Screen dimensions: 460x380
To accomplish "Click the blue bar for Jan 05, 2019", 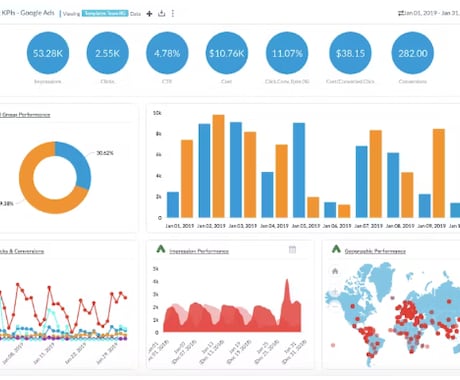I will (x=299, y=170).
